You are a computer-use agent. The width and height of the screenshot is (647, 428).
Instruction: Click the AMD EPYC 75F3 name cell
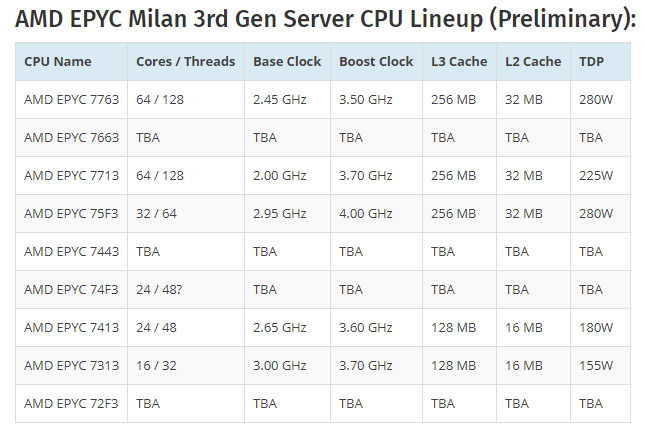(71, 213)
